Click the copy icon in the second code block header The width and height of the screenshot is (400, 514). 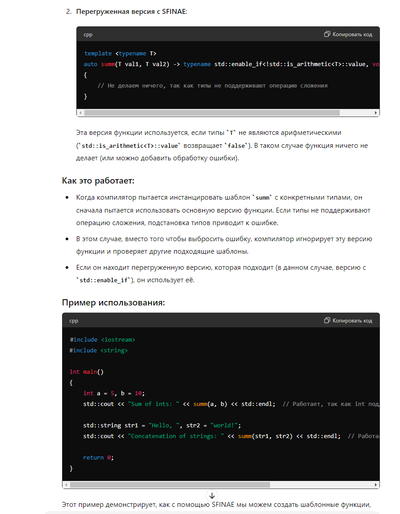(327, 320)
